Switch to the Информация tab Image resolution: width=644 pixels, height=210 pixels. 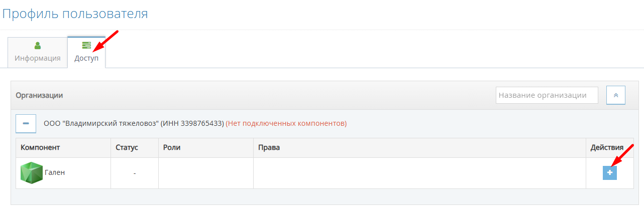(x=38, y=53)
